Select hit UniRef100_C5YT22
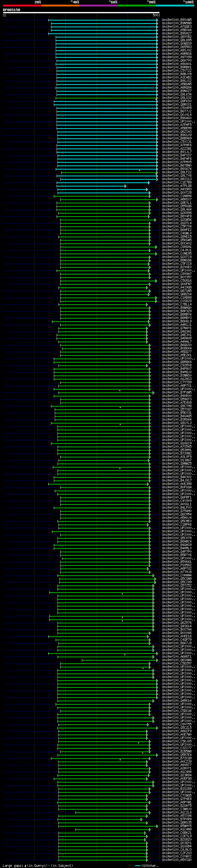Screen dimensions: 197x868 pyautogui.click(x=177, y=71)
